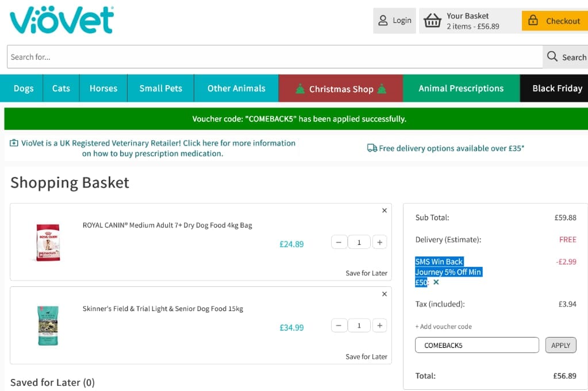The width and height of the screenshot is (588, 391).
Task: Save Royal Canin item for later
Action: (366, 273)
